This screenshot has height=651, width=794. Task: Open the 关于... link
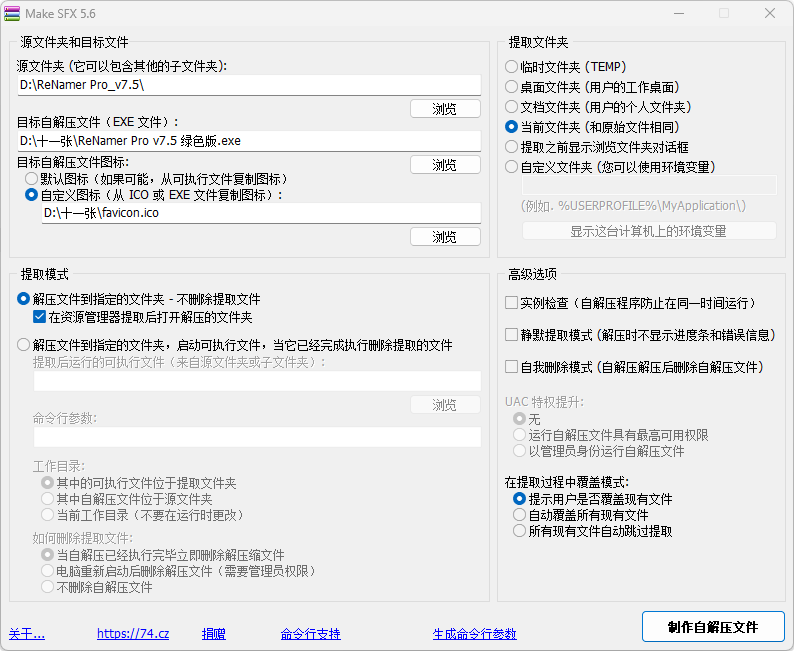point(27,634)
